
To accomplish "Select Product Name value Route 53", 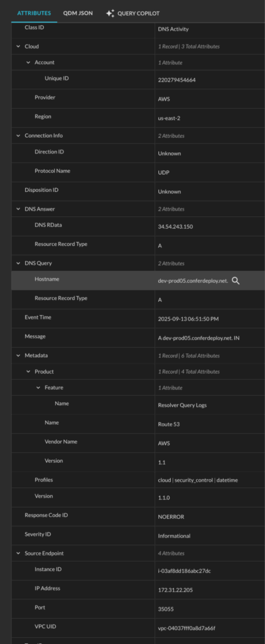I will pos(168,425).
